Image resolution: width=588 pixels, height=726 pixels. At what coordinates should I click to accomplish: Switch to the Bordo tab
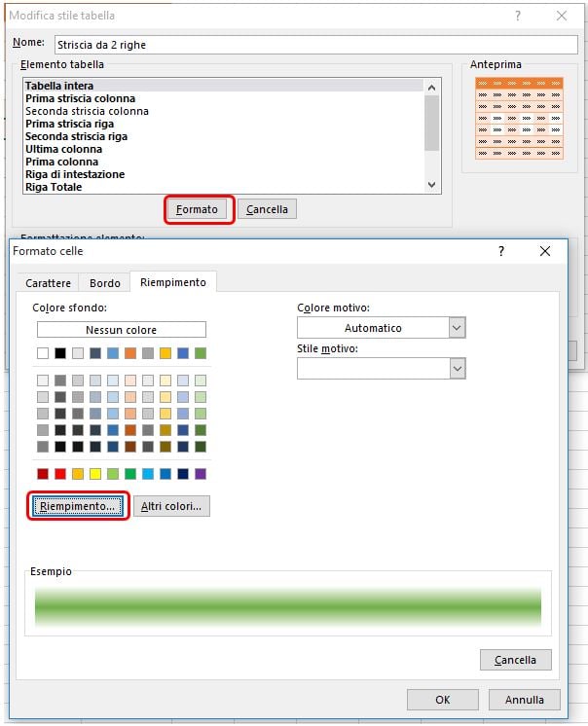tap(105, 283)
